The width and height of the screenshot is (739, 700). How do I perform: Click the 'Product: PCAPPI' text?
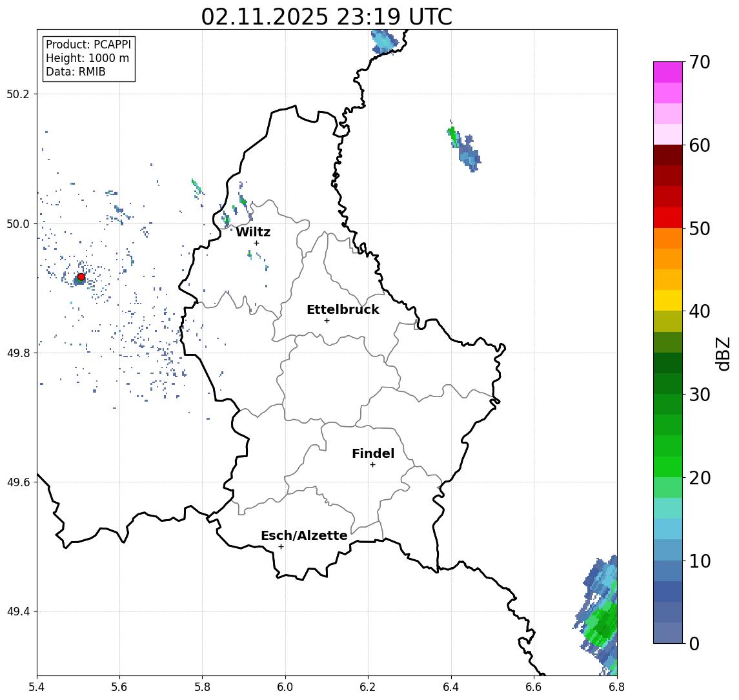pyautogui.click(x=88, y=45)
